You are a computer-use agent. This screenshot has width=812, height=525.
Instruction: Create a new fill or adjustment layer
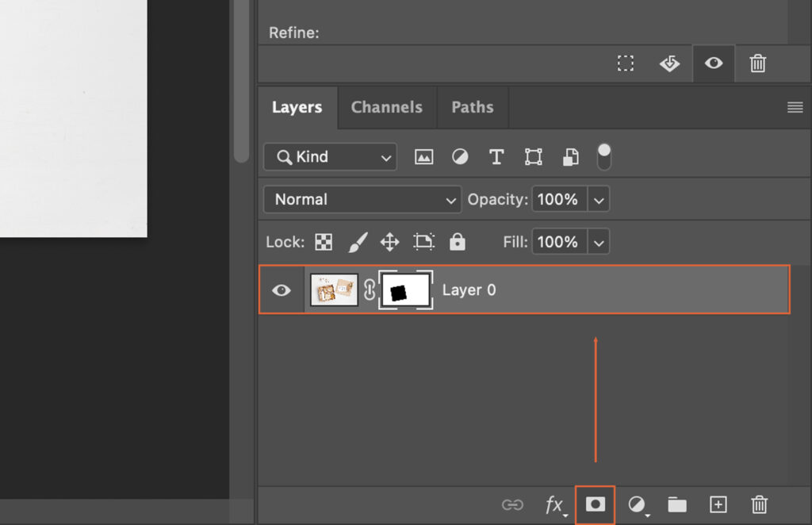(x=637, y=504)
